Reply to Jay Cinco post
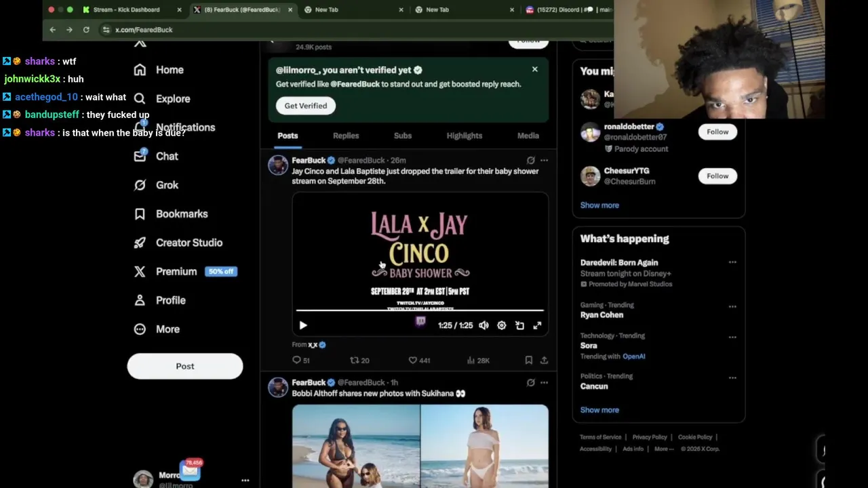868x488 pixels. [x=300, y=361]
